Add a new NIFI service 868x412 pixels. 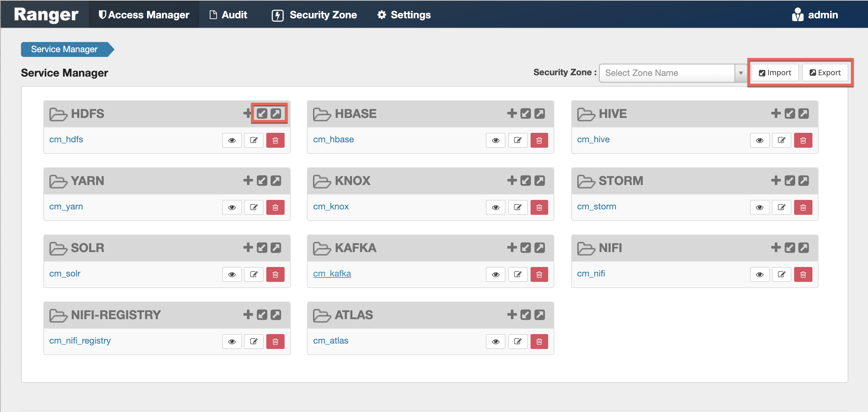point(776,247)
